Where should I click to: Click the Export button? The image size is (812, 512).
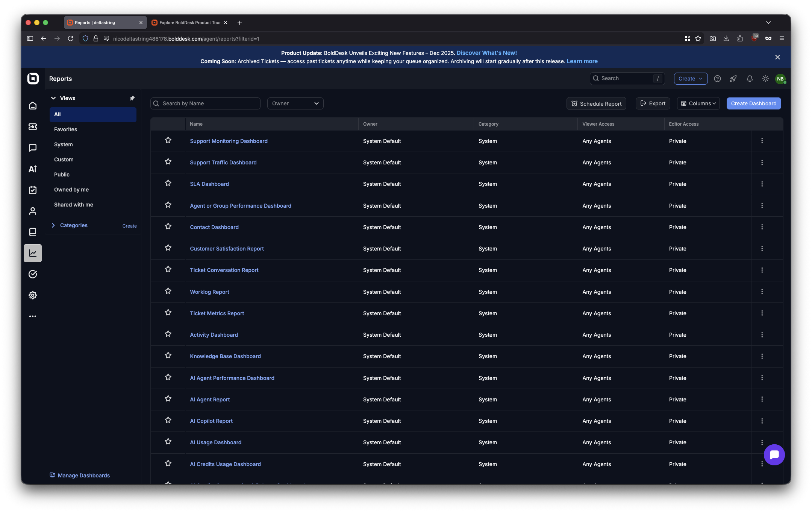pos(653,103)
